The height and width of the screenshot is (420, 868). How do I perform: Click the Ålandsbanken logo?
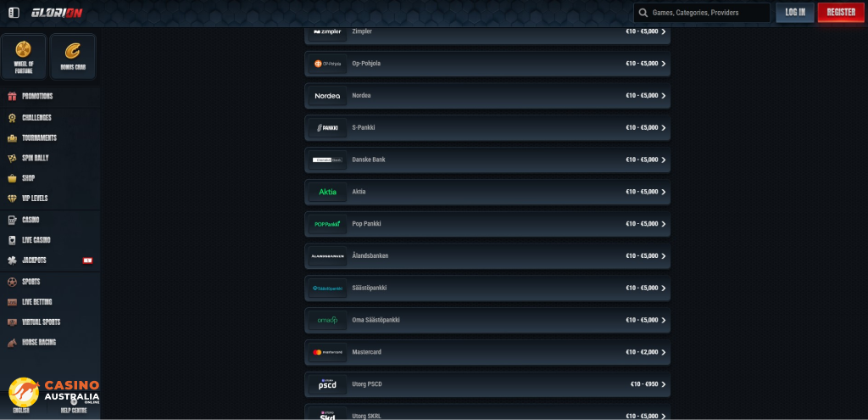pos(328,256)
